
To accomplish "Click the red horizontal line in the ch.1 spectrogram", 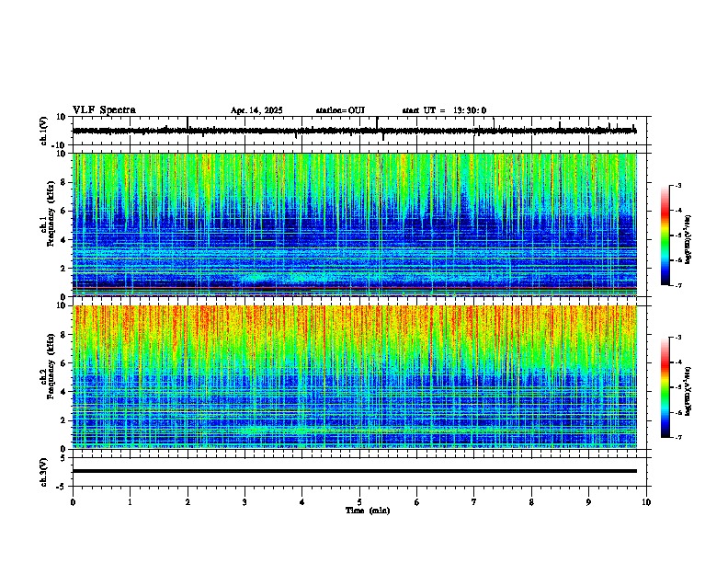I will [x=355, y=289].
